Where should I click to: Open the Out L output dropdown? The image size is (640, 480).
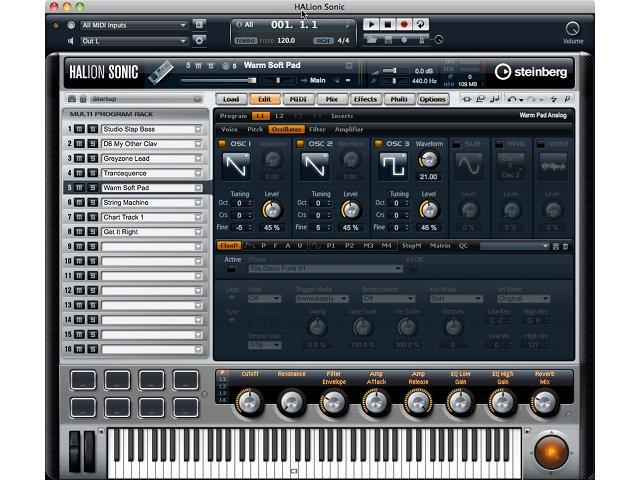click(x=133, y=41)
